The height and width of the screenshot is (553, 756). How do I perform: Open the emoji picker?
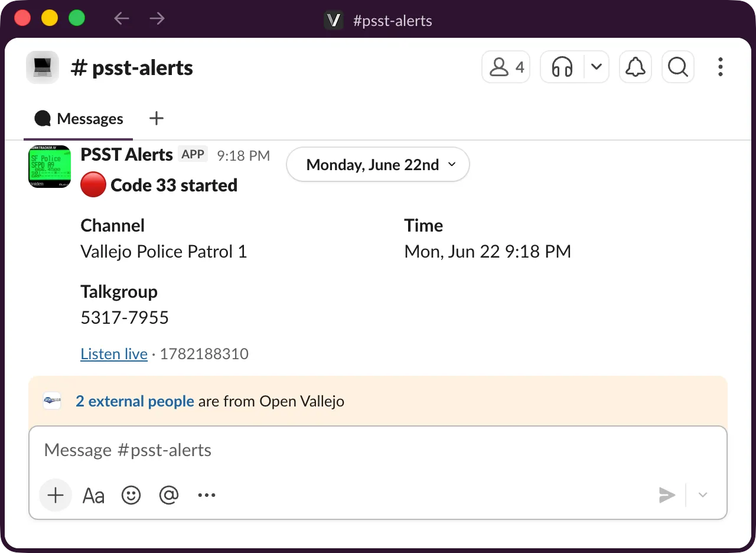[131, 495]
